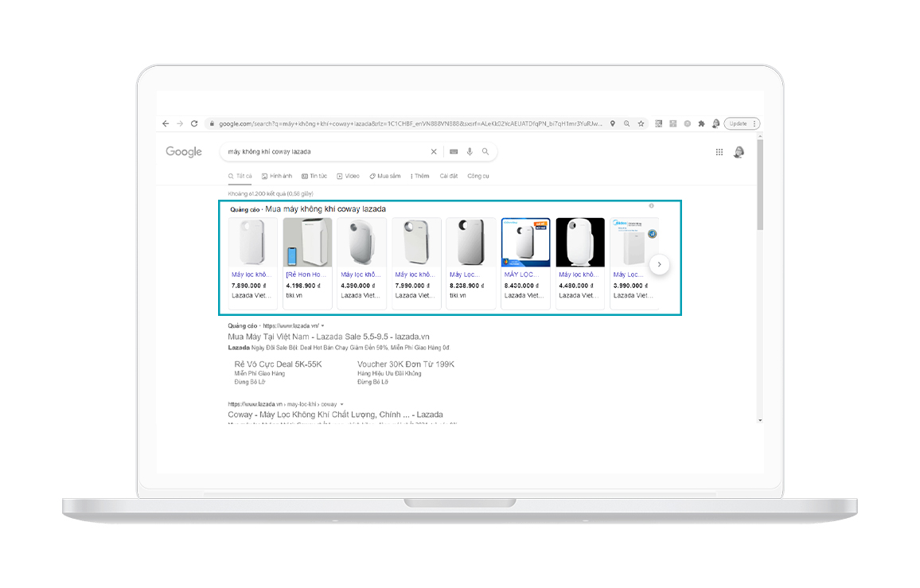The height and width of the screenshot is (588, 920).
Task: Clear the search box with the X icon
Action: [434, 152]
